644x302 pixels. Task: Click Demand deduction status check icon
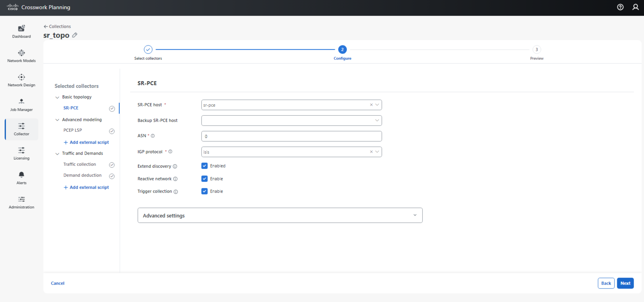coord(112,176)
